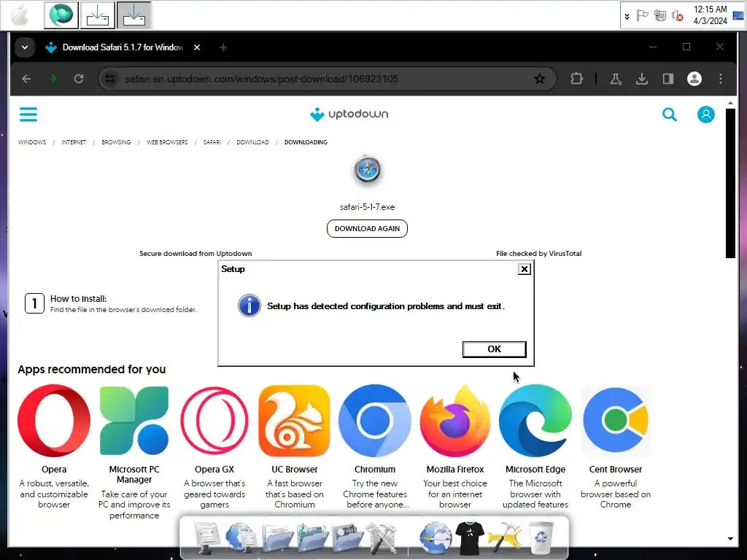The height and width of the screenshot is (560, 747).
Task: Open the computer monitor dock icon
Action: click(x=206, y=537)
